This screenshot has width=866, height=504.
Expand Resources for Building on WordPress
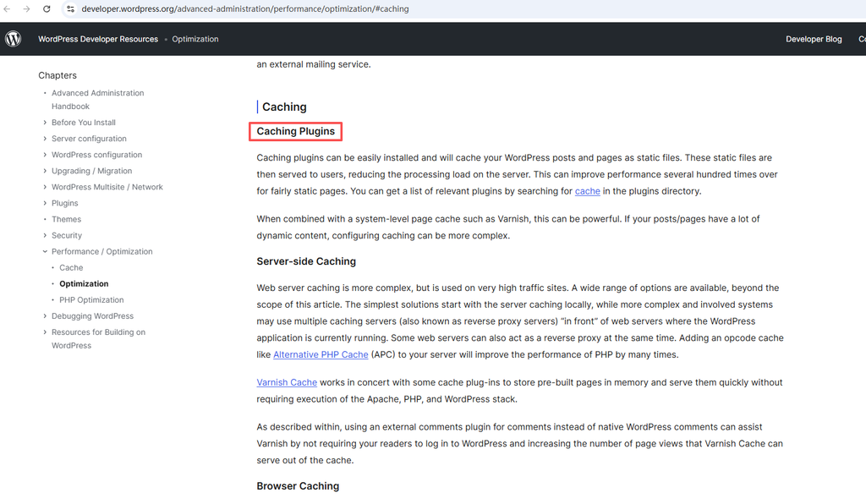pos(45,331)
